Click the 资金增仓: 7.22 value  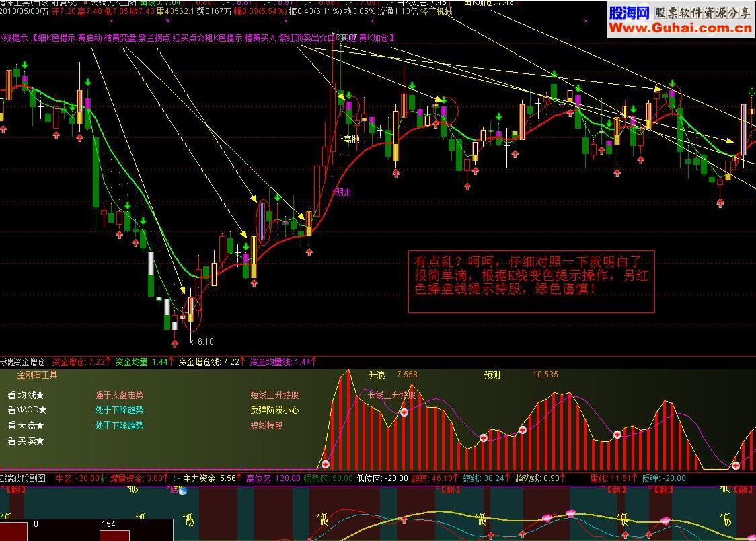[81, 361]
